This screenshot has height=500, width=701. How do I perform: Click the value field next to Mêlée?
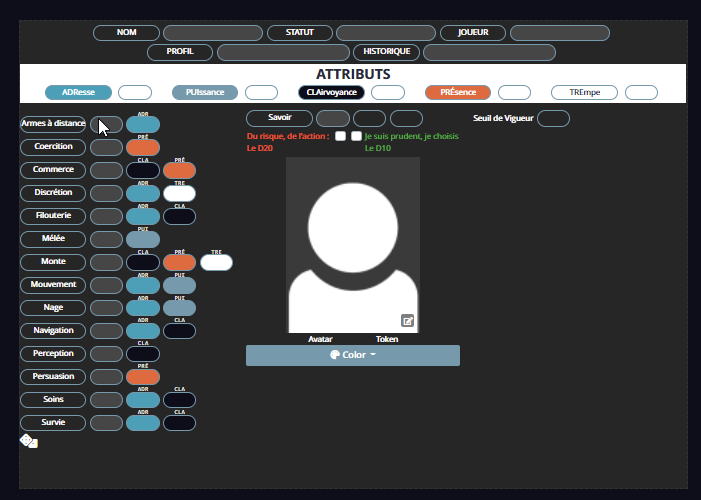[106, 239]
